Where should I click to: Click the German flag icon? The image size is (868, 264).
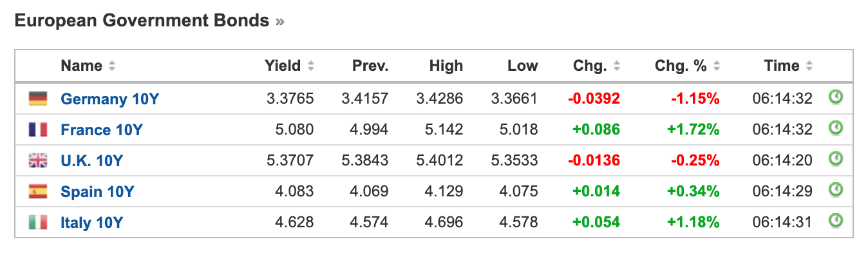(38, 99)
